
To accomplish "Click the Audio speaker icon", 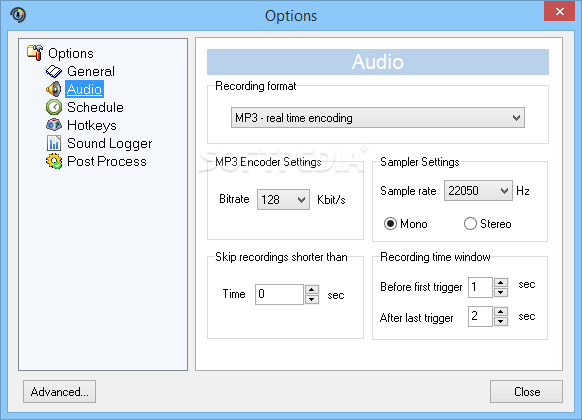I will coord(54,89).
